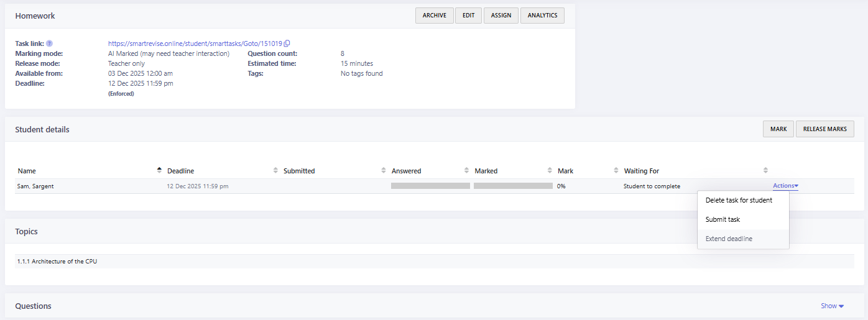Click the Question count value 8
The width and height of the screenshot is (868, 320).
tap(343, 53)
